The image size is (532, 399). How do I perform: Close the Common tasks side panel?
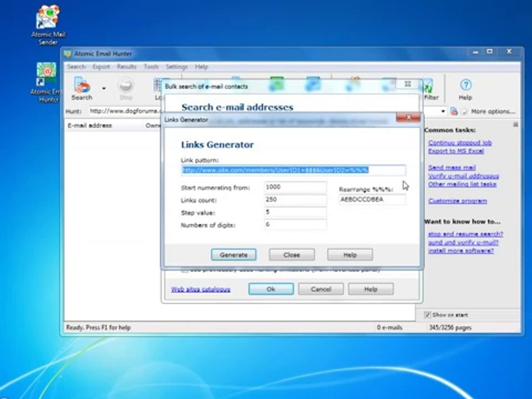pyautogui.click(x=515, y=125)
